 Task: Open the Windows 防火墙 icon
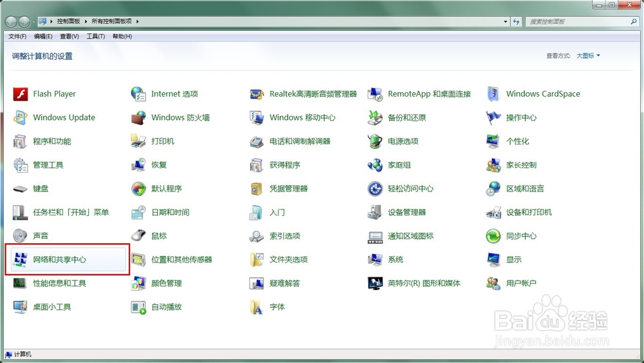click(x=138, y=117)
